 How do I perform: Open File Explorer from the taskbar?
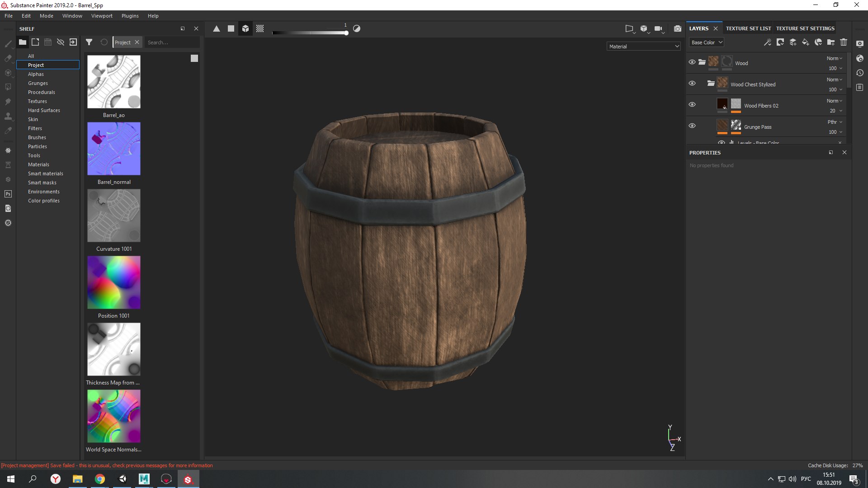tap(78, 479)
